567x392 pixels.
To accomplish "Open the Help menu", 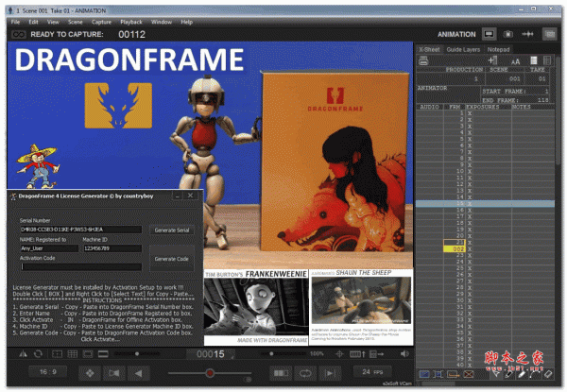I will (x=186, y=22).
